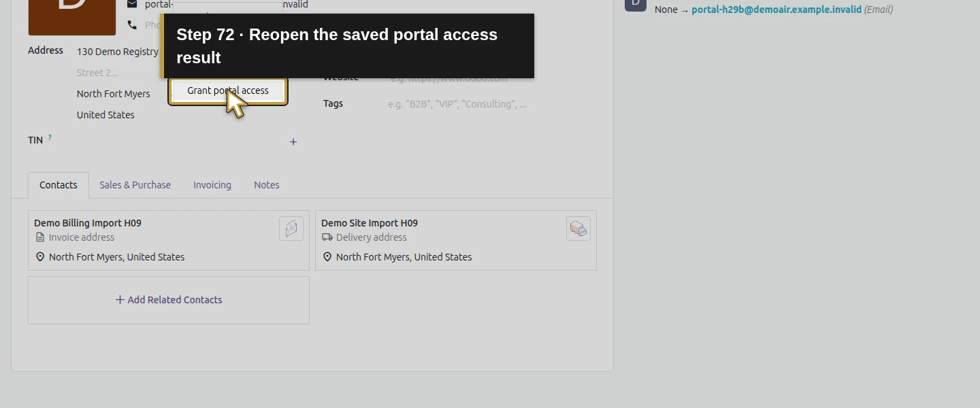Switch to the Sales & Purchase tab
Image resolution: width=980 pixels, height=408 pixels.
pyautogui.click(x=135, y=185)
